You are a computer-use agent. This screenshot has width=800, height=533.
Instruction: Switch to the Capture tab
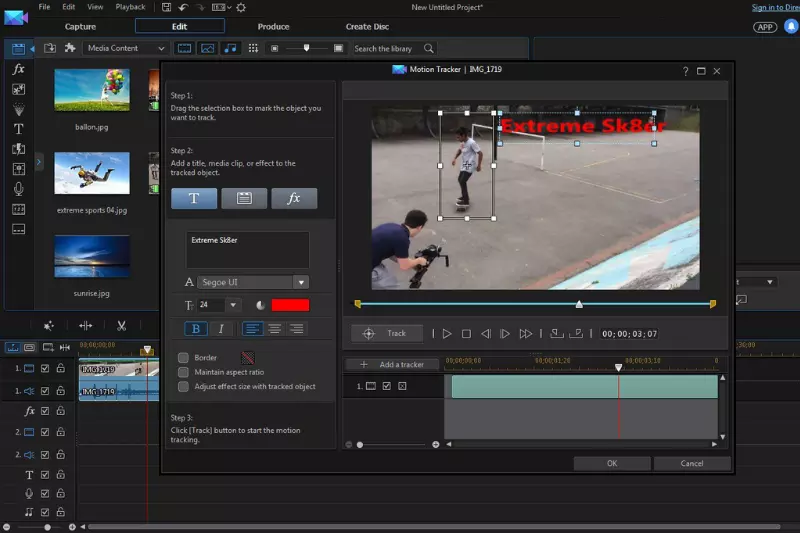pos(80,27)
